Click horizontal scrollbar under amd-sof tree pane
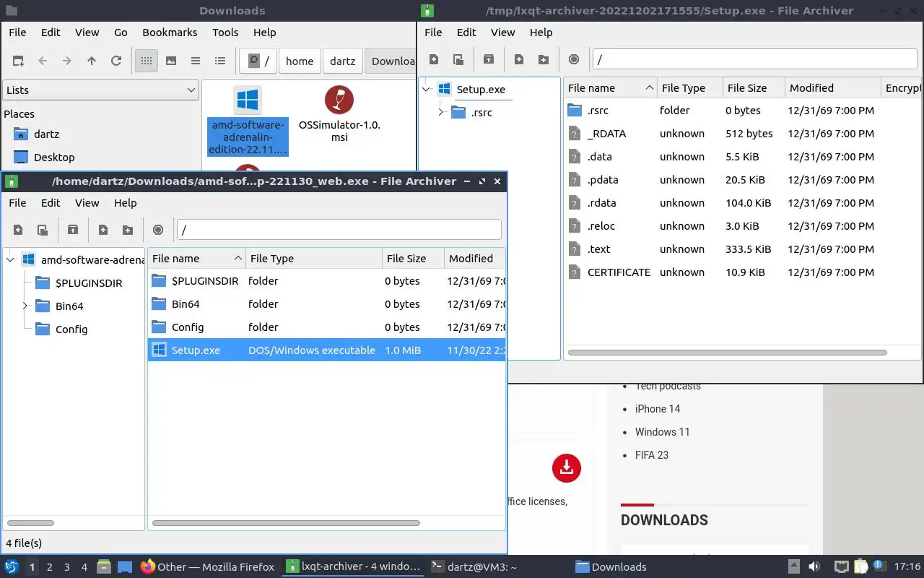 tap(30, 523)
